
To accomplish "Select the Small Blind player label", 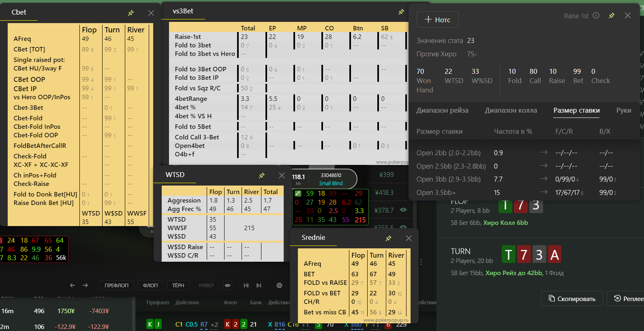I will coord(331,183).
